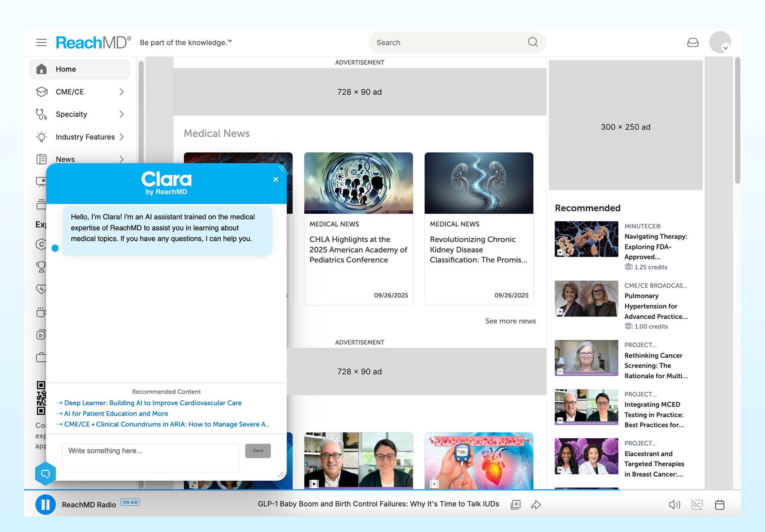765x532 pixels.
Task: Close the Clara chat window
Action: pyautogui.click(x=276, y=179)
